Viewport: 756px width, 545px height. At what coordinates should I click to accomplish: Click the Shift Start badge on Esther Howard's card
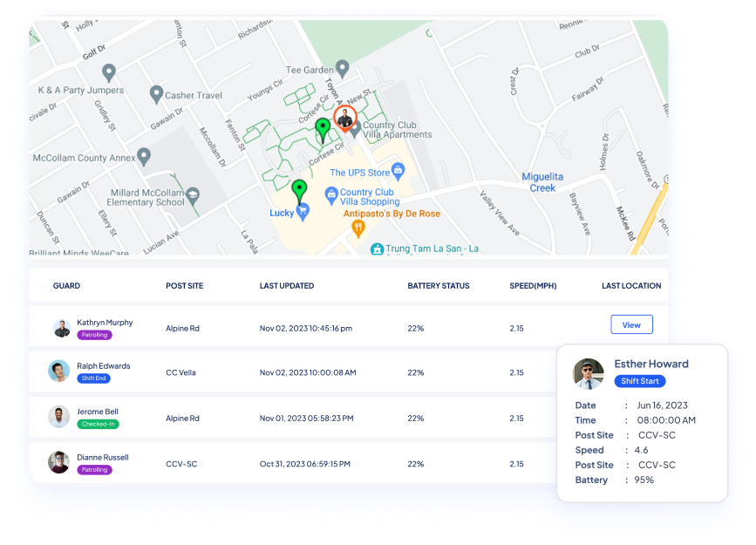(x=639, y=381)
